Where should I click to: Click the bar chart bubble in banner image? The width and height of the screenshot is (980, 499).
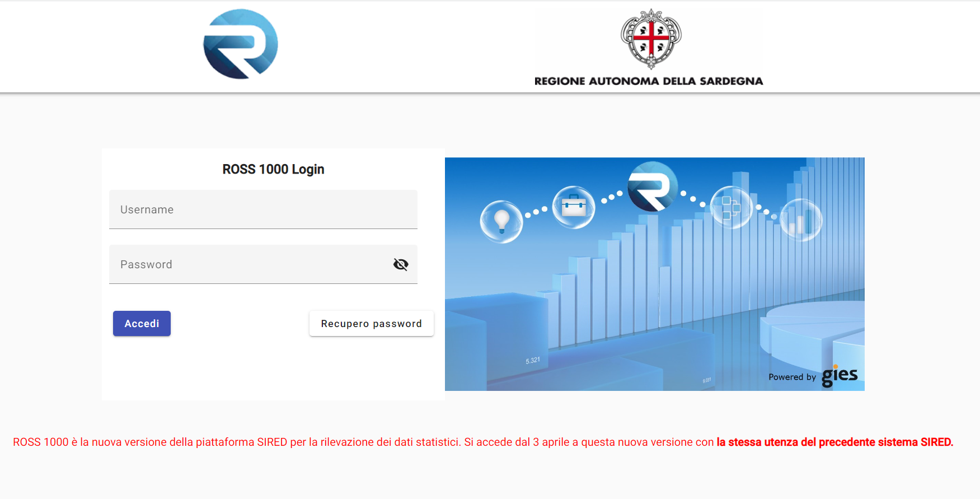(801, 220)
